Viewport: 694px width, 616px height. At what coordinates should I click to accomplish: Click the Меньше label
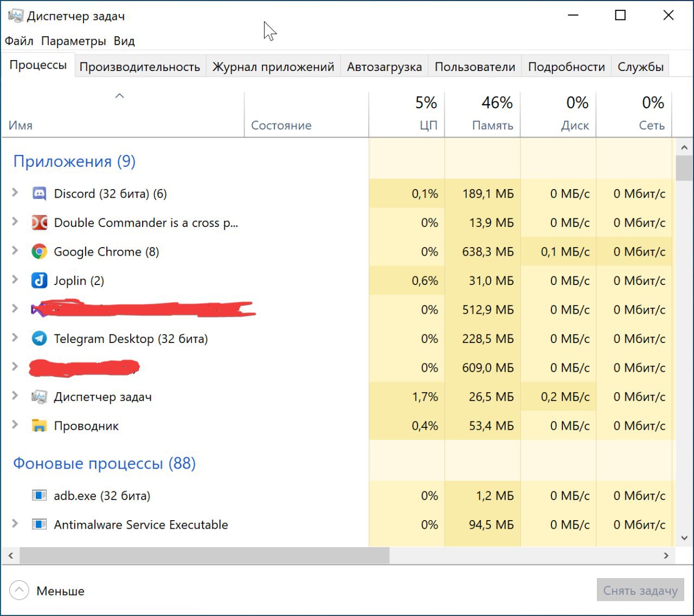pyautogui.click(x=60, y=591)
